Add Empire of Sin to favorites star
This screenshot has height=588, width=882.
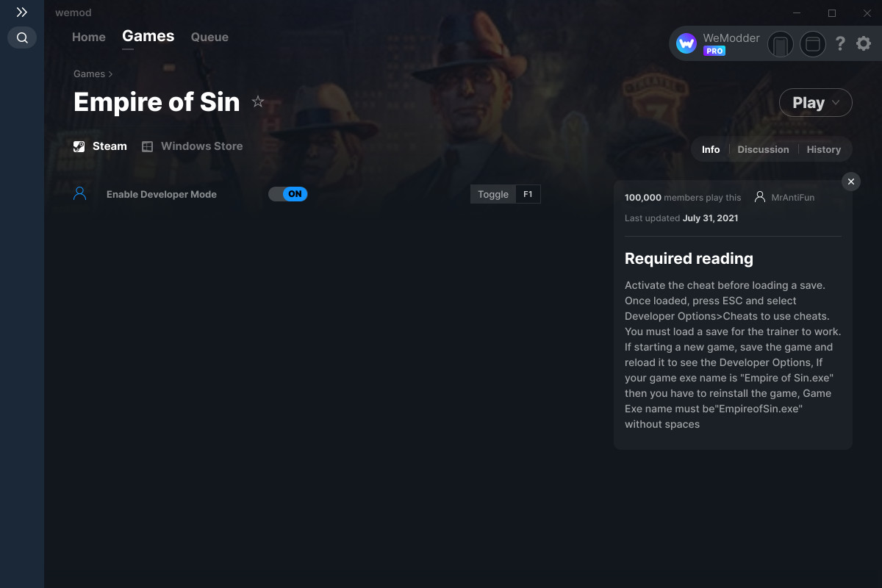click(x=258, y=102)
